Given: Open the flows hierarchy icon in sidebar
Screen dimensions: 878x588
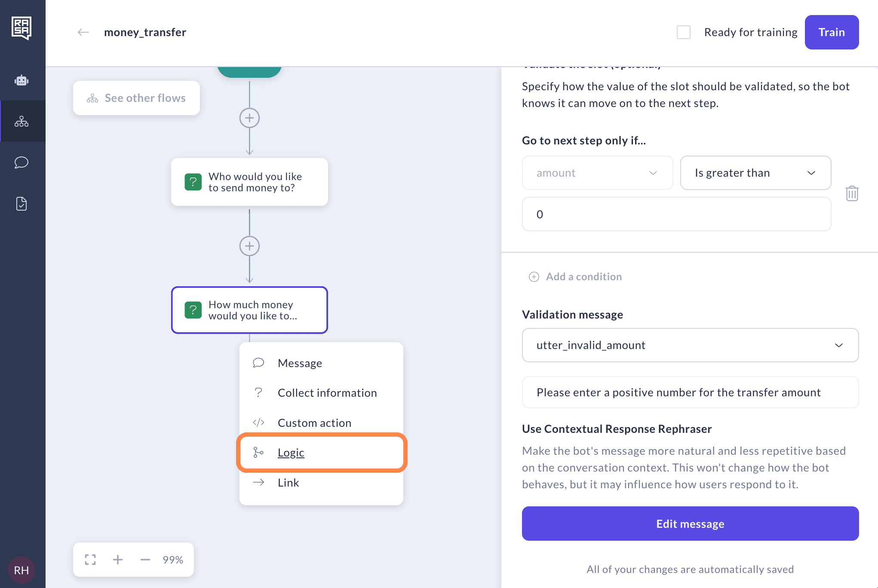Looking at the screenshot, I should pyautogui.click(x=21, y=122).
